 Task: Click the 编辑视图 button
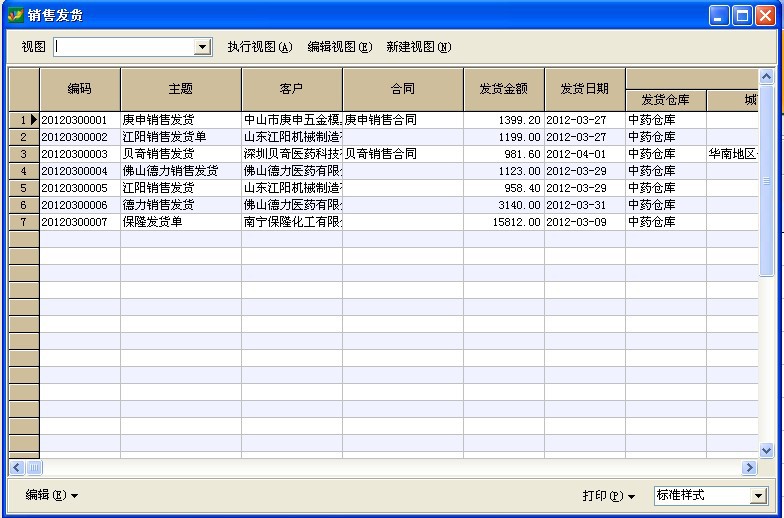tap(339, 47)
